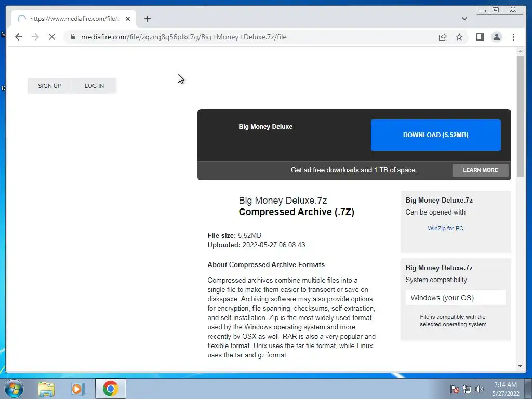532x399 pixels.
Task: Open the Windows (your OS) dropdown
Action: tap(456, 298)
